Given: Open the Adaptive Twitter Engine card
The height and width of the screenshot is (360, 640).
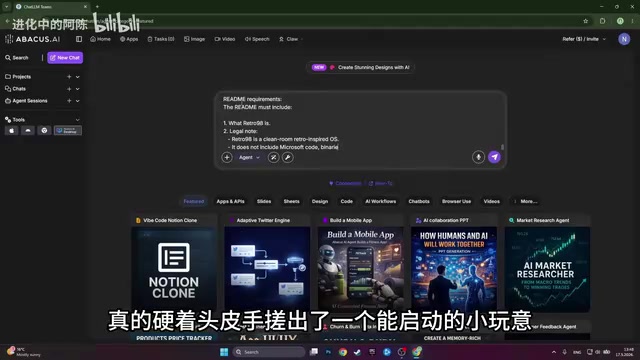Looking at the screenshot, I should coord(267,263).
